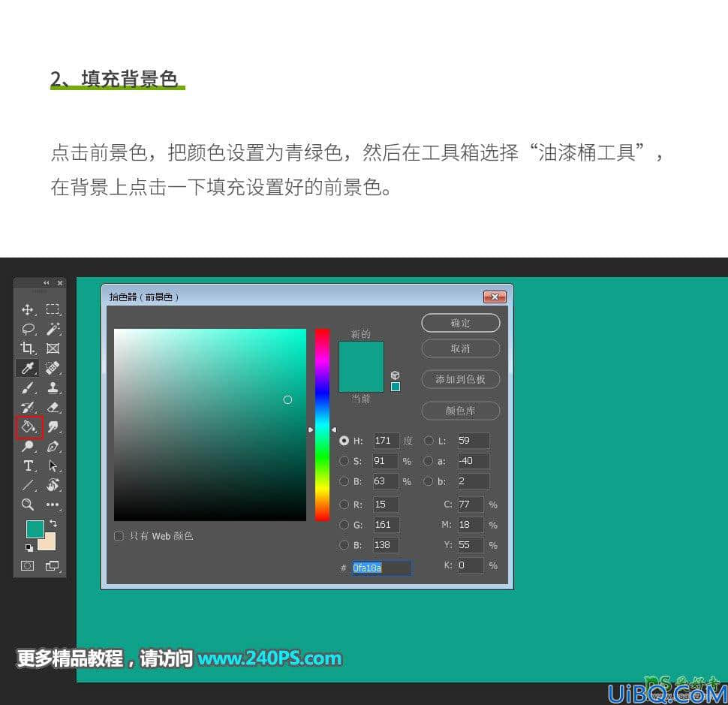
Task: Click the 添加到色板 button
Action: pyautogui.click(x=461, y=379)
